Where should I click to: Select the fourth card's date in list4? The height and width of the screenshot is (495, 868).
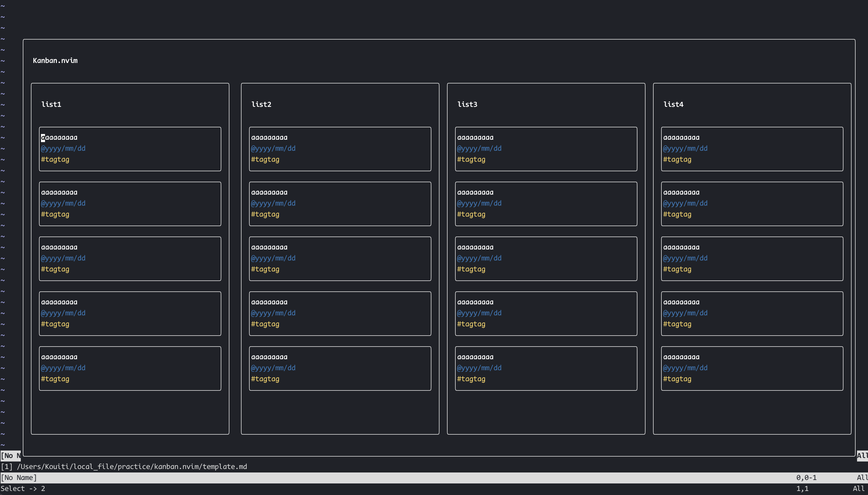[686, 313]
